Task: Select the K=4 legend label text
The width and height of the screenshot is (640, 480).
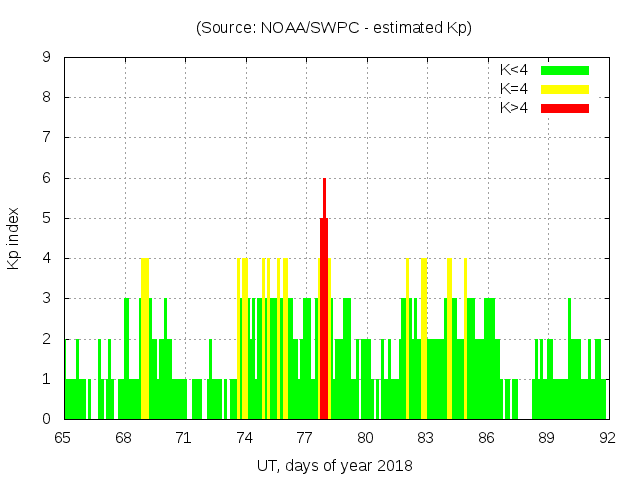Action: (515, 89)
